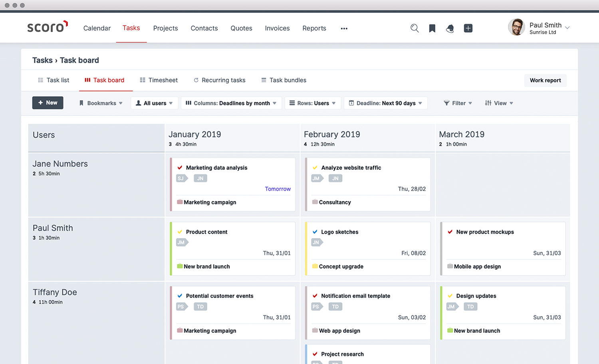
Task: Open the more options ellipsis in the navigation
Action: click(344, 28)
